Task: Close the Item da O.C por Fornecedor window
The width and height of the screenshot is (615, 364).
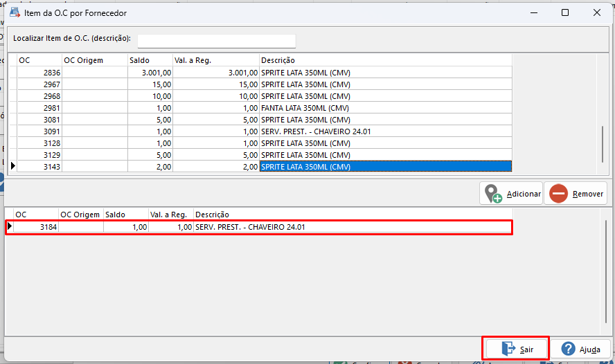Action: click(x=596, y=12)
